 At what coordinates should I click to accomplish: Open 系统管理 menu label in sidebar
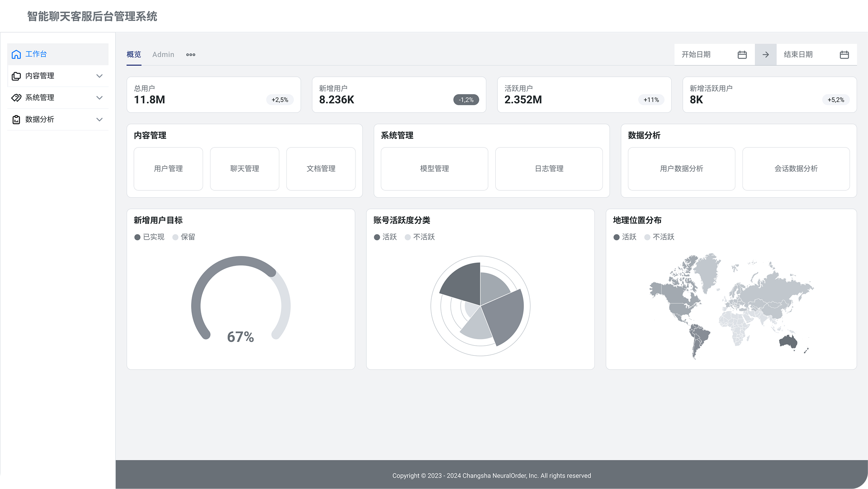(x=40, y=98)
